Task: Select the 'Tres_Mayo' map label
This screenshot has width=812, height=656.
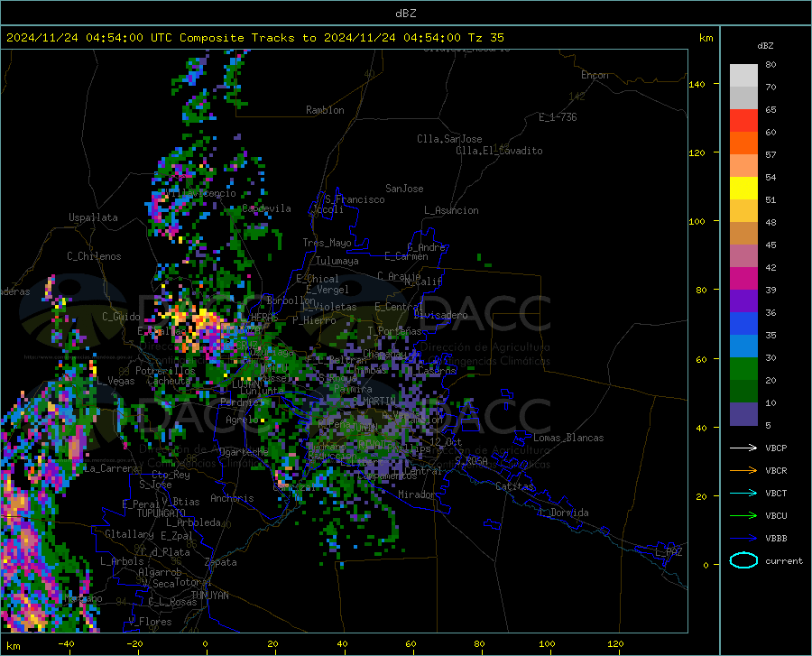Action: 327,243
